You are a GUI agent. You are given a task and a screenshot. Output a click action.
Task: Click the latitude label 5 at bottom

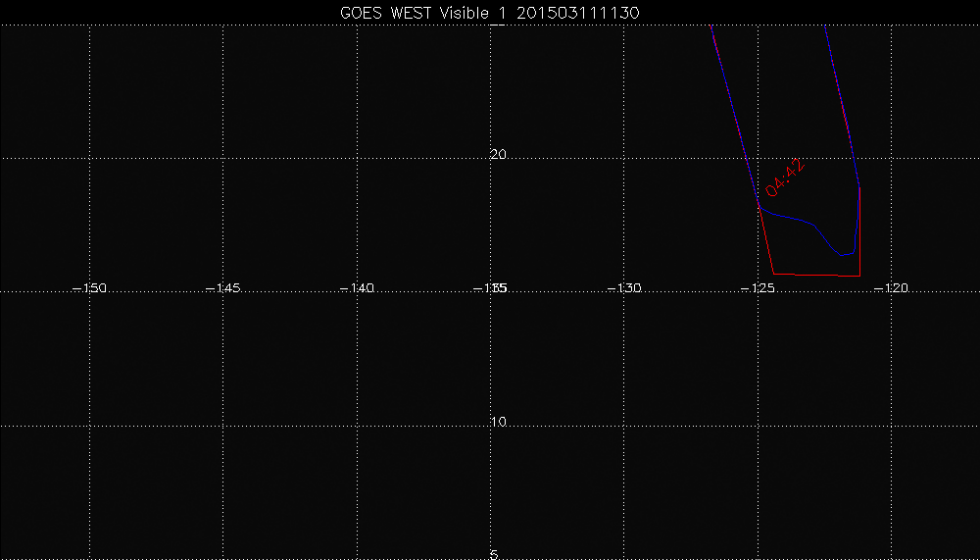click(x=494, y=555)
